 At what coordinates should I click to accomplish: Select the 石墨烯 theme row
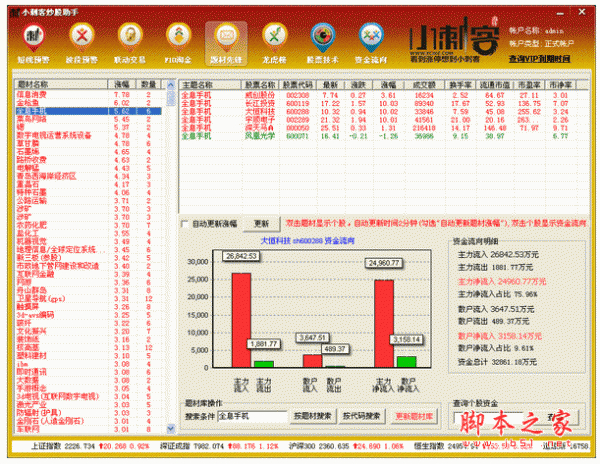click(88, 151)
